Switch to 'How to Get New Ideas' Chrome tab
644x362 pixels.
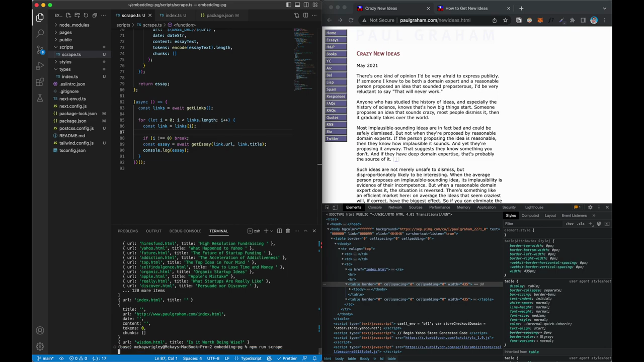pyautogui.click(x=466, y=9)
